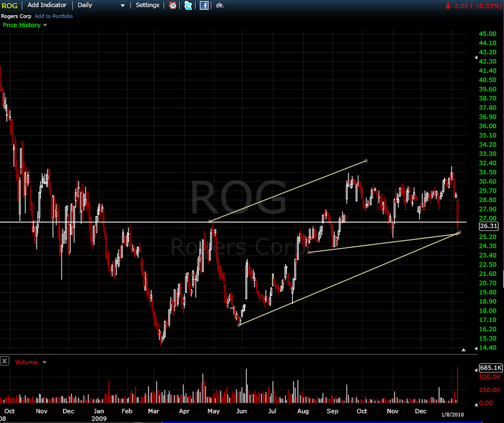Click the alarm clock alert icon

coord(173,6)
